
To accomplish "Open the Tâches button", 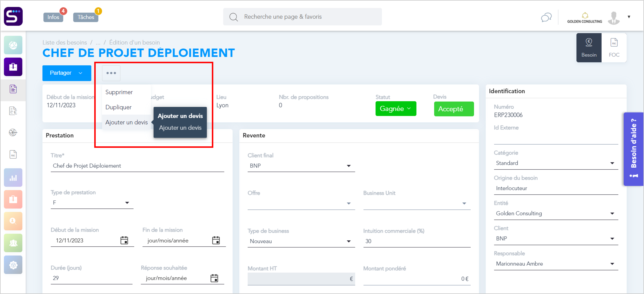I will point(86,17).
